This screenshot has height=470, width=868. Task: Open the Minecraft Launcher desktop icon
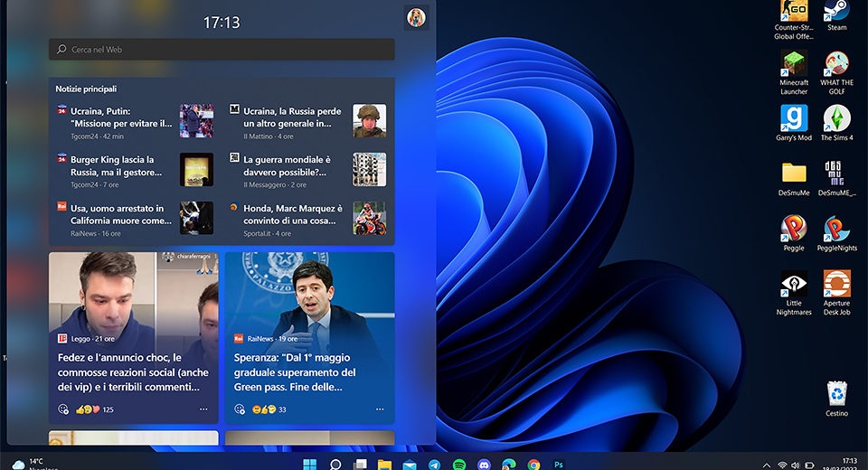tap(794, 65)
